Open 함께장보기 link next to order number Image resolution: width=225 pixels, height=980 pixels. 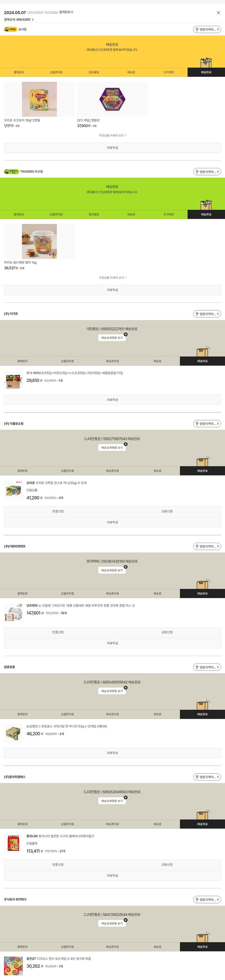(x=66, y=12)
